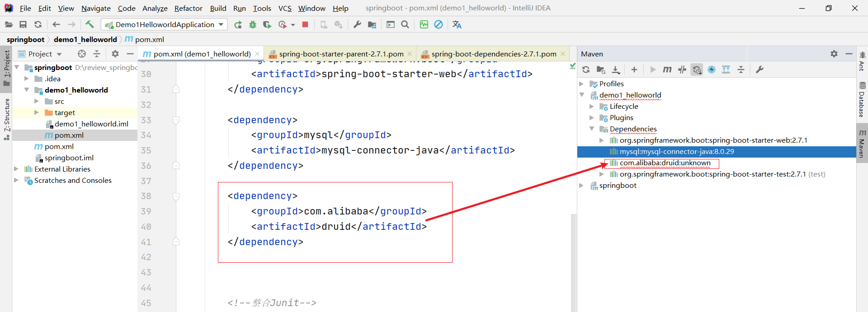868x312 pixels.
Task: Switch to spring-boot-starter-parent-2.7.1.pom tab
Action: tap(341, 54)
